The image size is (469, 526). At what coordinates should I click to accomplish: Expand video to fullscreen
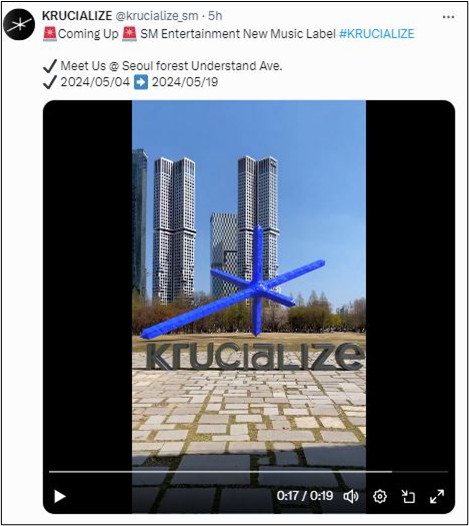coord(437,496)
